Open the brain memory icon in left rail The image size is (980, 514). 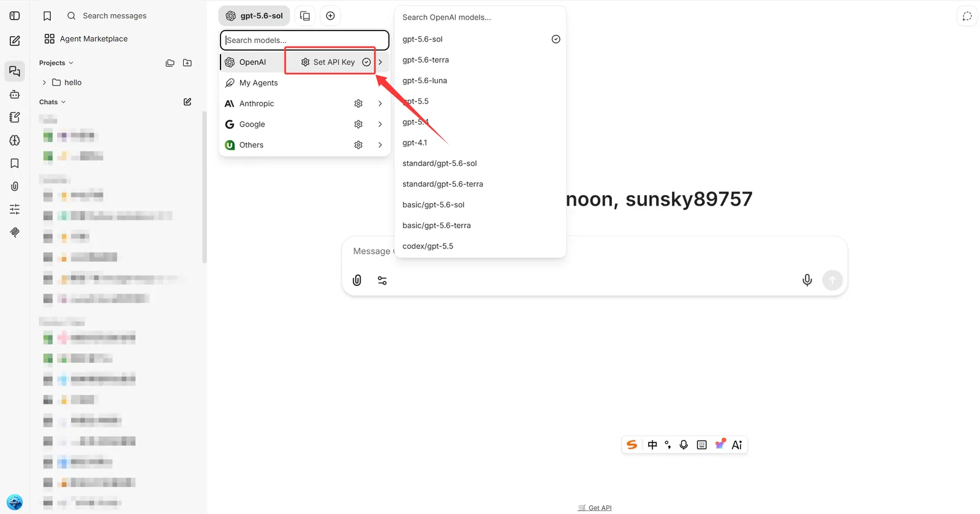click(15, 140)
